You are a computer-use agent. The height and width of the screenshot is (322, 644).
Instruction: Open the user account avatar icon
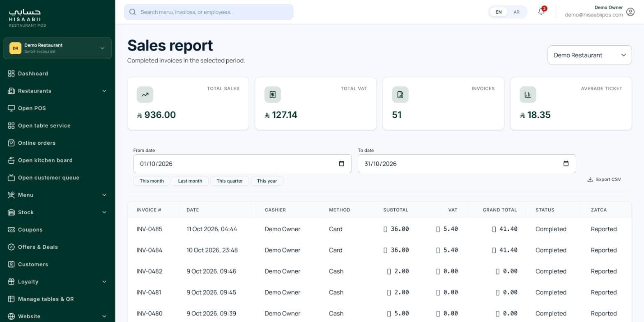tap(630, 12)
